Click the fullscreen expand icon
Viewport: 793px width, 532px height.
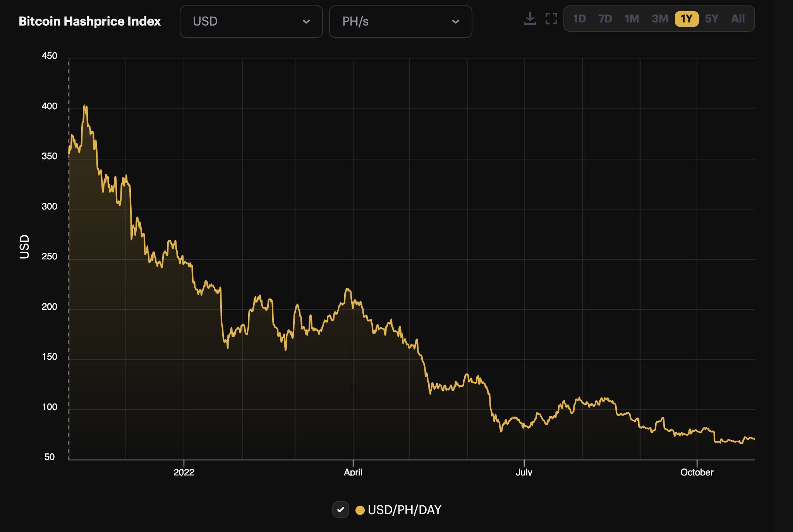click(551, 19)
